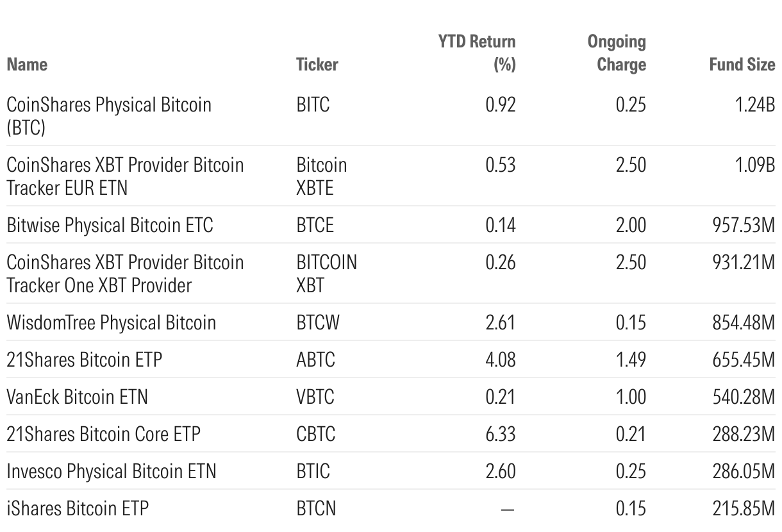The image size is (782, 532).
Task: Click the BTCW ticker cell
Action: click(318, 322)
